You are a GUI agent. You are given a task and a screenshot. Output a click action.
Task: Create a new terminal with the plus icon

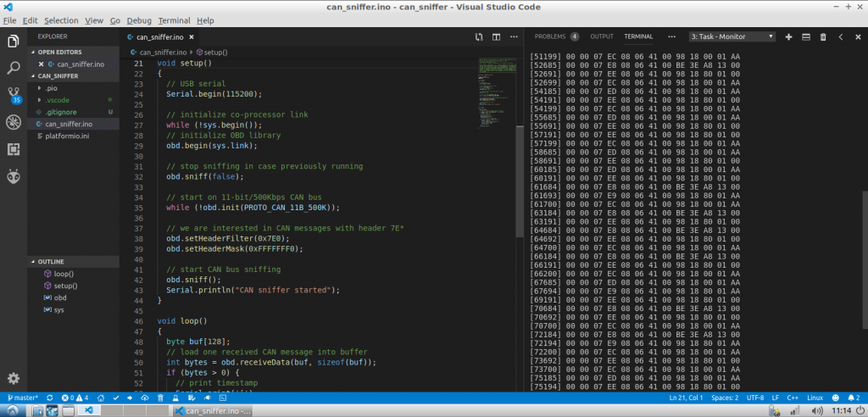pos(789,36)
